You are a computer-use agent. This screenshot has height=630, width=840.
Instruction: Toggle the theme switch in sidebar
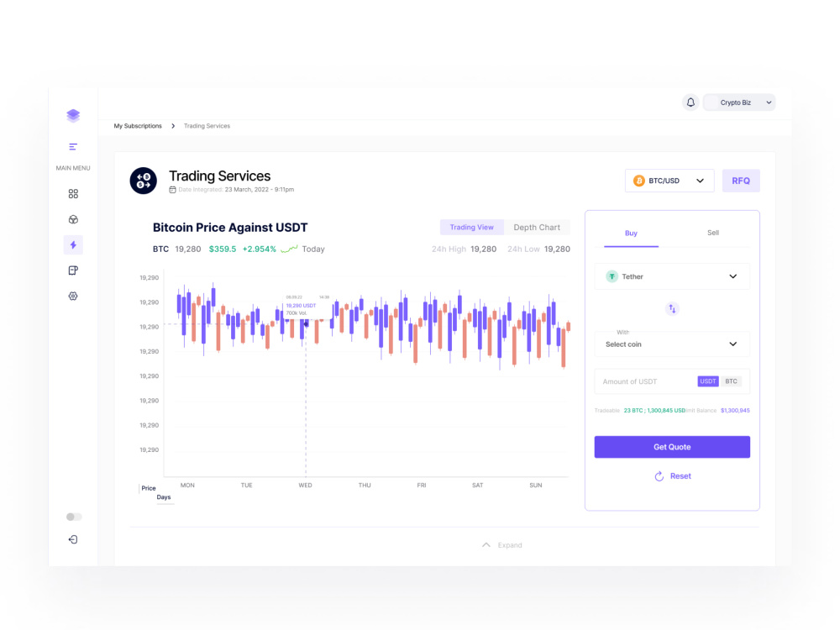74,517
